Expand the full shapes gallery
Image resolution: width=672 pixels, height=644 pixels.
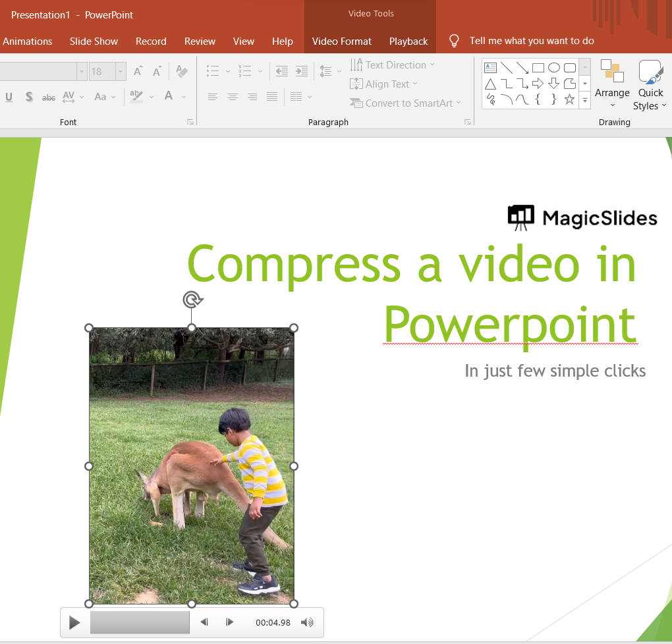[585, 100]
